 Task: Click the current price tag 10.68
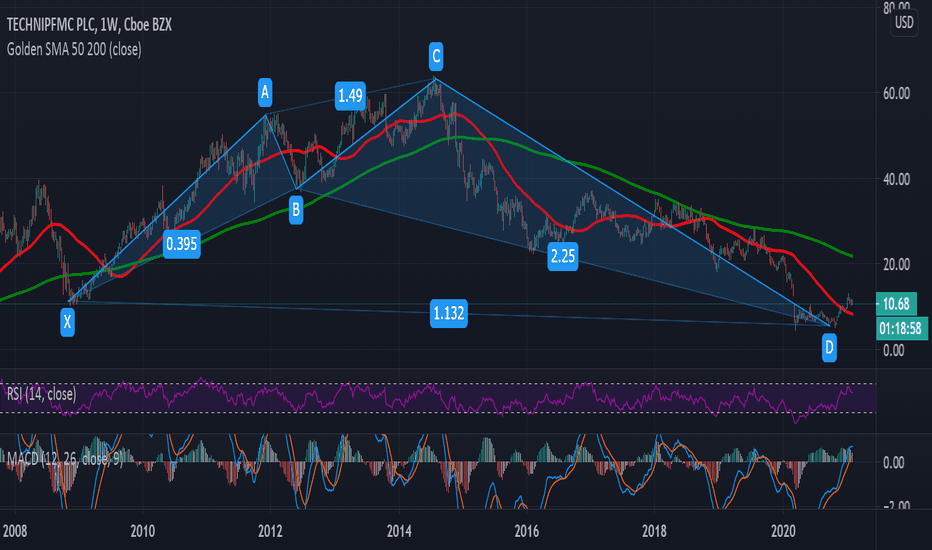coord(896,304)
